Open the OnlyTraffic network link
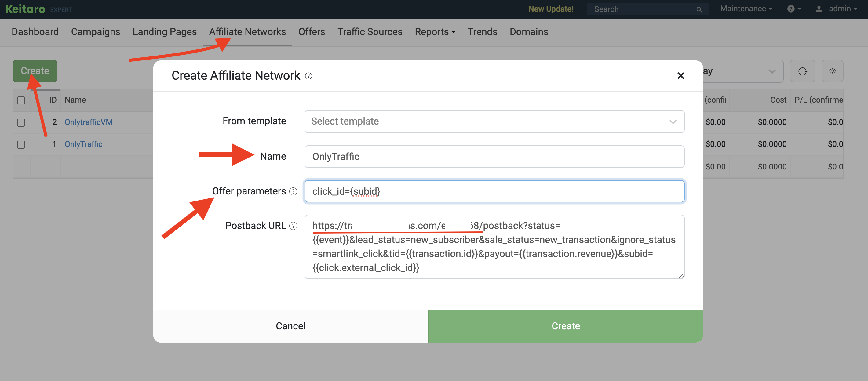 pos(84,144)
